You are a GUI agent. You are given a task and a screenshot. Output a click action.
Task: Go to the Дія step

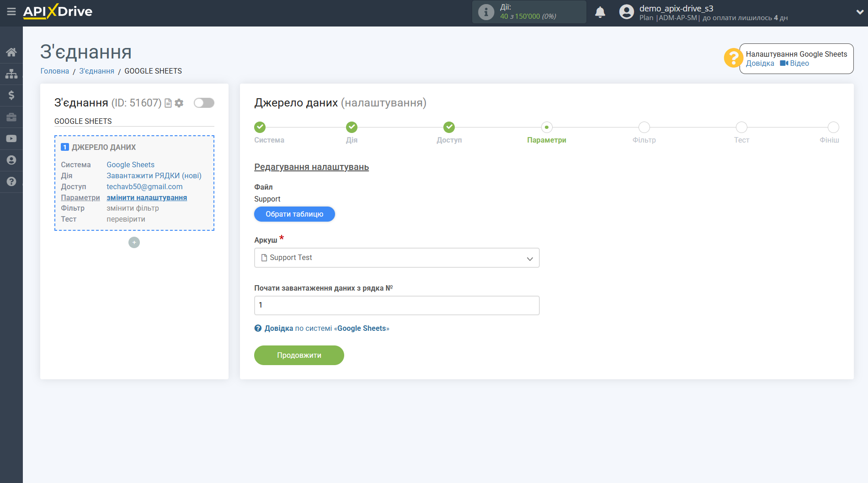point(351,127)
